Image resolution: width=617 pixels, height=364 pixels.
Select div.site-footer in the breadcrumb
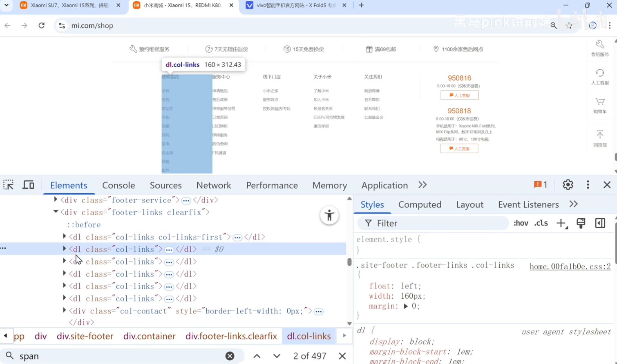[x=85, y=336]
